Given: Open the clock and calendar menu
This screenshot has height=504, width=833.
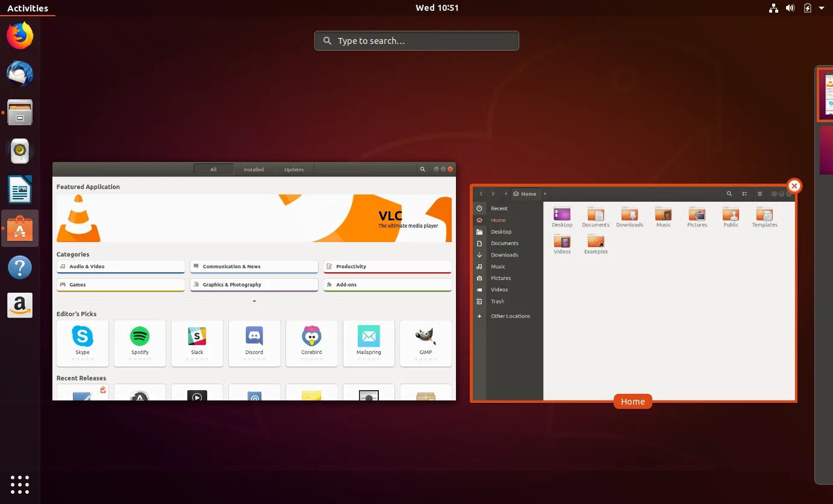Looking at the screenshot, I should click(x=437, y=8).
